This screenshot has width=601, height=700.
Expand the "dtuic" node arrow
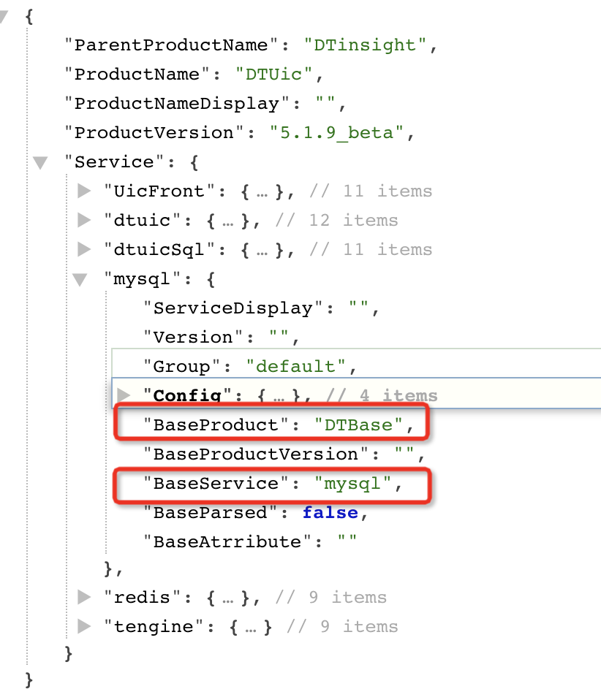84,221
